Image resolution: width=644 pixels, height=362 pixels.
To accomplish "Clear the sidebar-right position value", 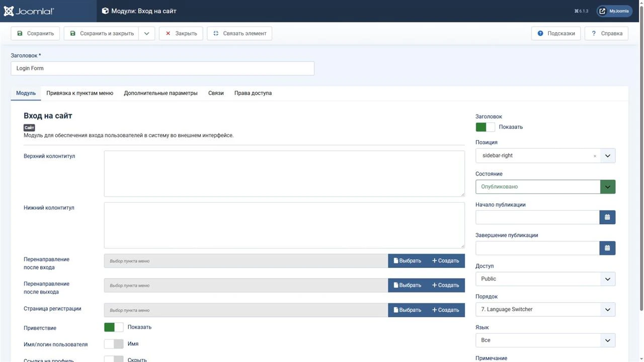I will pyautogui.click(x=595, y=156).
